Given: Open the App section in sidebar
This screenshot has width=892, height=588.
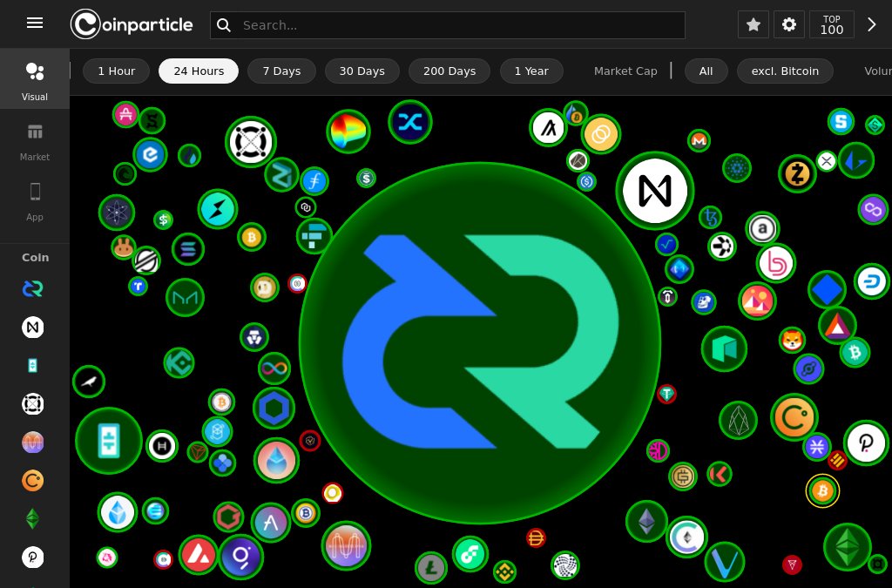Looking at the screenshot, I should (35, 202).
